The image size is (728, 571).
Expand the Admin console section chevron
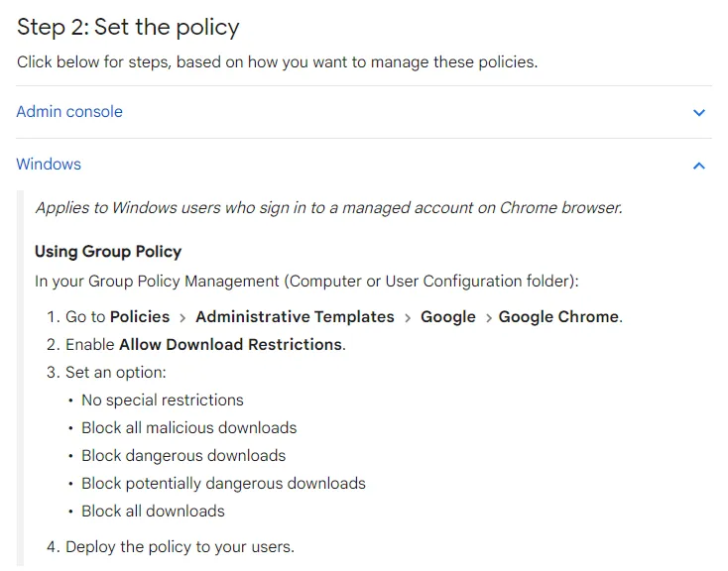(x=699, y=112)
